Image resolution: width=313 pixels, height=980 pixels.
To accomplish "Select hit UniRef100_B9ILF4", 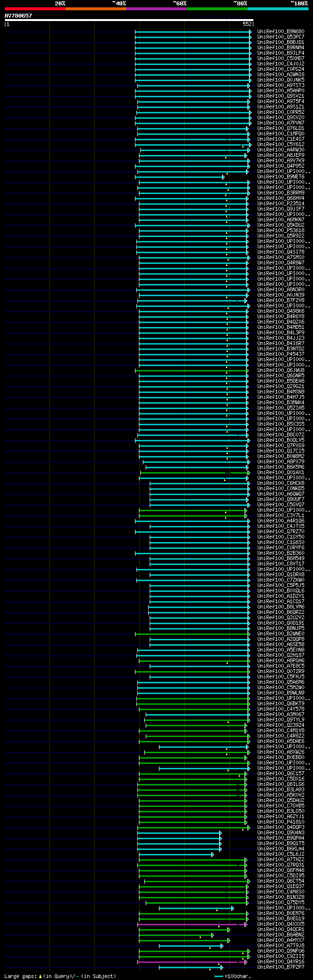I will tap(281, 53).
